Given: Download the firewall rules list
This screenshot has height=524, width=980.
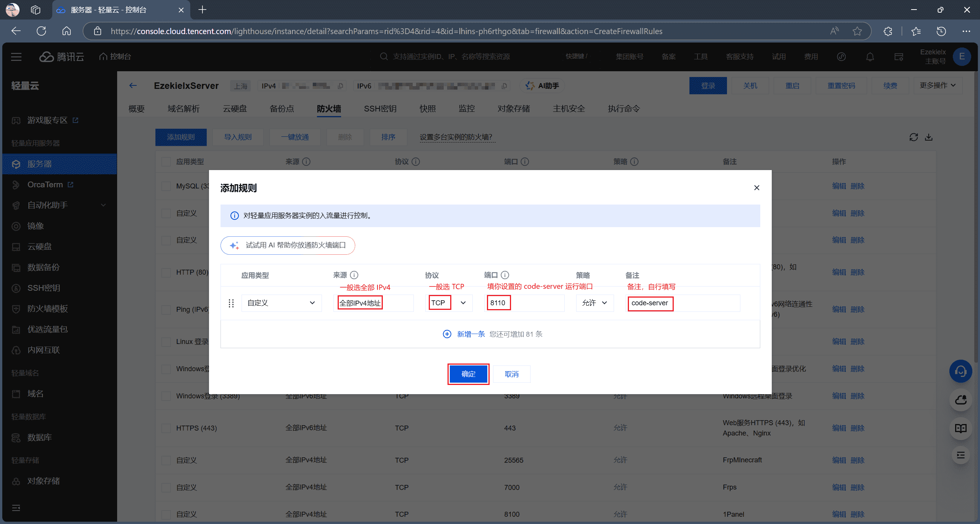Looking at the screenshot, I should pyautogui.click(x=929, y=137).
